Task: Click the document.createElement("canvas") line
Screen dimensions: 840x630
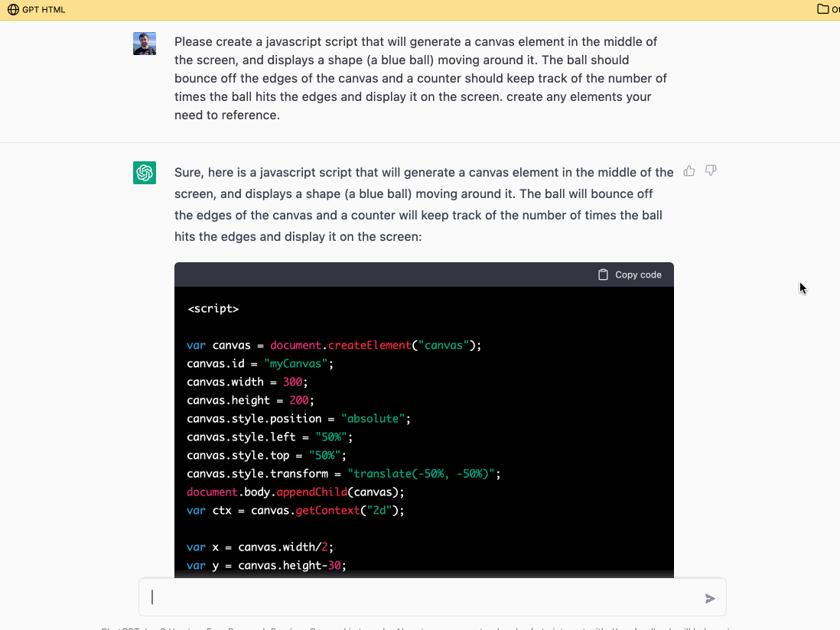Action: click(x=334, y=346)
